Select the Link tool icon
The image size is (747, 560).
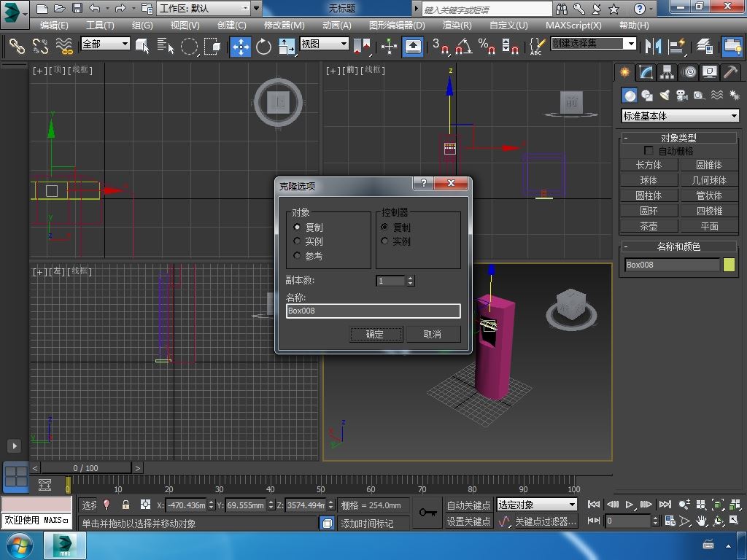pos(17,46)
